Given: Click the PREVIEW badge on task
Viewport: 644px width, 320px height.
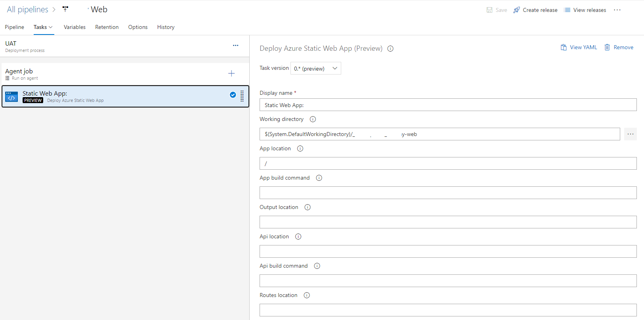Looking at the screenshot, I should [33, 100].
